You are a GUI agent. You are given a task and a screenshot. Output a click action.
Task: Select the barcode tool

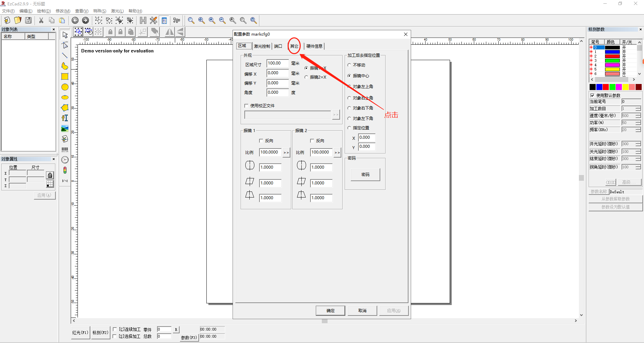point(65,149)
